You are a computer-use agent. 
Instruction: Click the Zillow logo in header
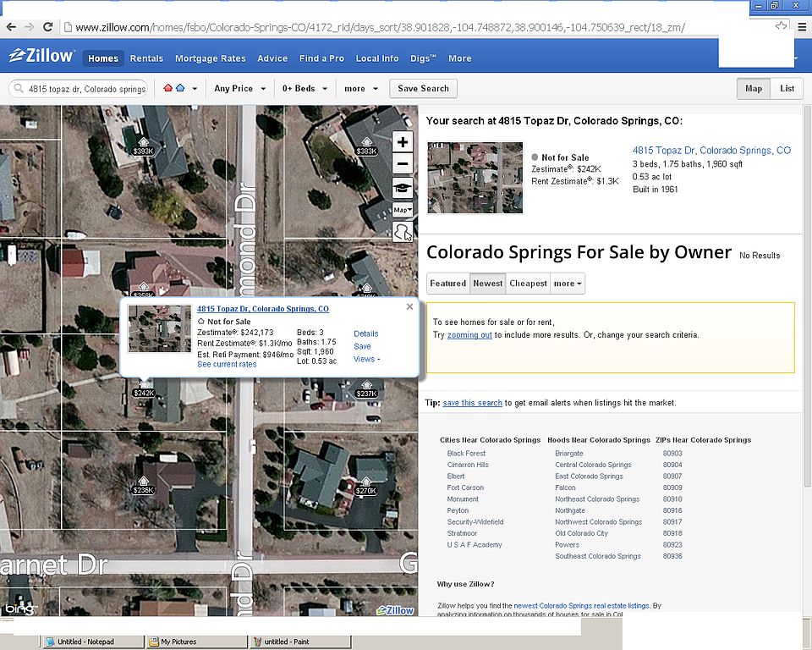[42, 56]
